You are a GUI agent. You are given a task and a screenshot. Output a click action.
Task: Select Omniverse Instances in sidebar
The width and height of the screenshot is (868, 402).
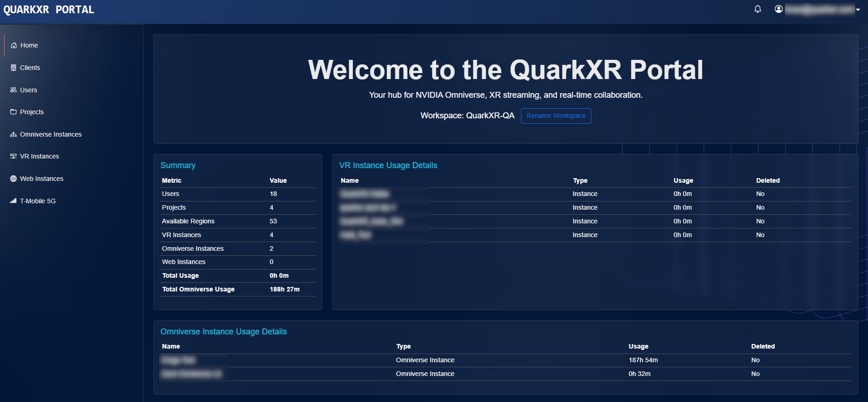51,134
